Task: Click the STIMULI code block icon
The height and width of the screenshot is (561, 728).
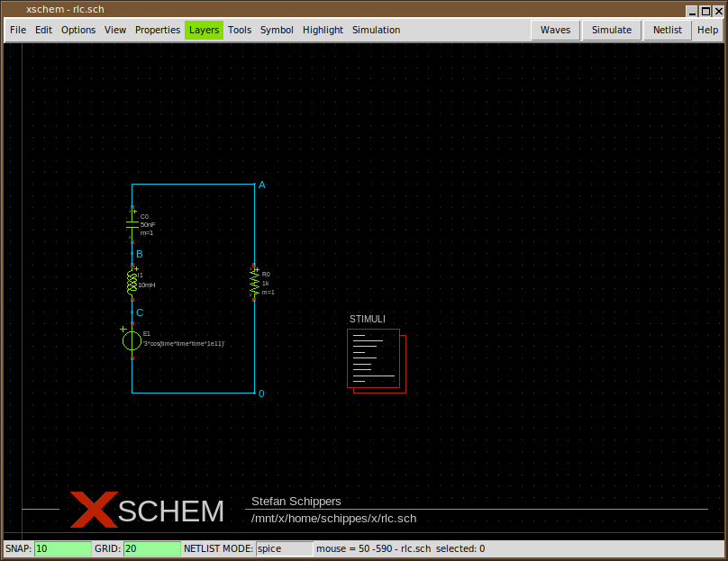Action: click(374, 358)
